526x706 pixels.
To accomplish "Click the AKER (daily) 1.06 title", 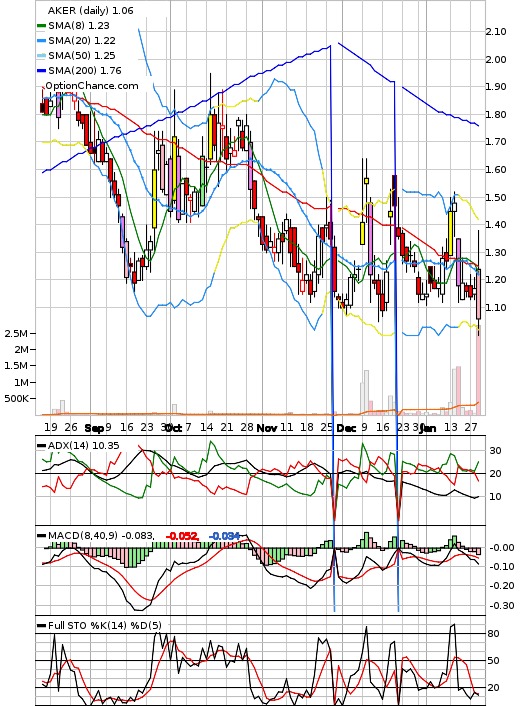I will point(90,10).
